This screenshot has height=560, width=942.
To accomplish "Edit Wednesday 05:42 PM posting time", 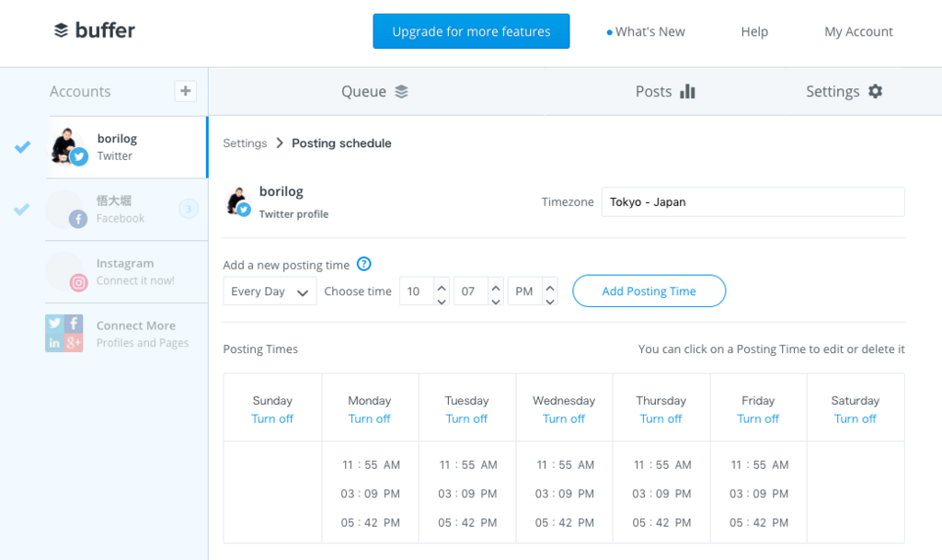I will pyautogui.click(x=565, y=522).
